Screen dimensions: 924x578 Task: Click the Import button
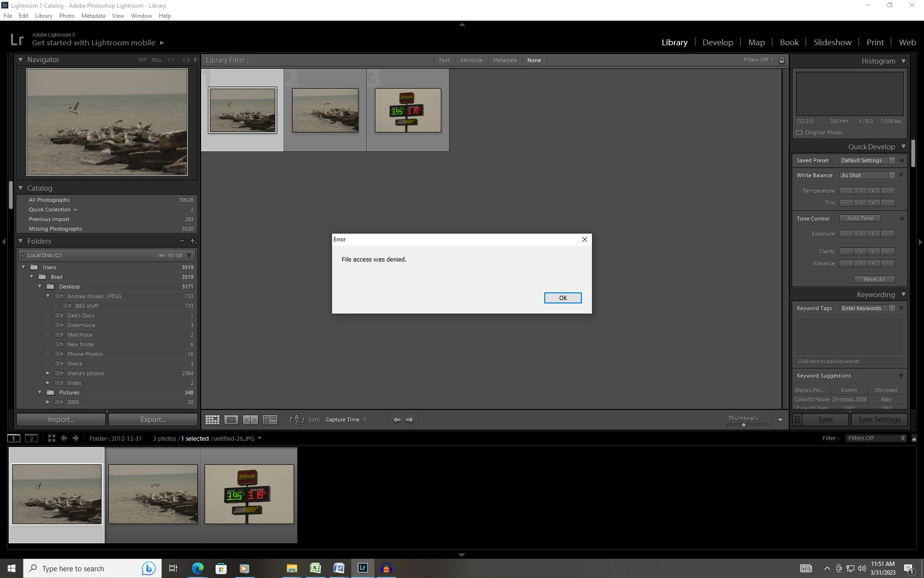pos(61,420)
